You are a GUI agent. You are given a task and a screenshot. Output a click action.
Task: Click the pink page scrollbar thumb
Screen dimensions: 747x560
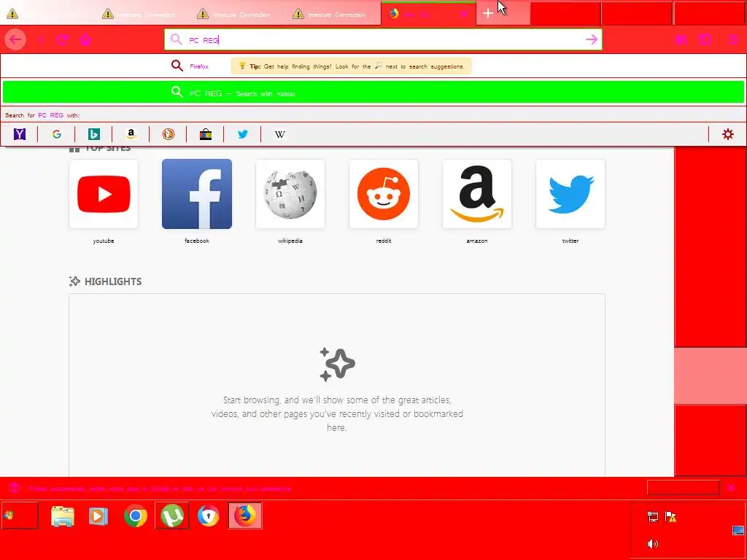point(711,376)
